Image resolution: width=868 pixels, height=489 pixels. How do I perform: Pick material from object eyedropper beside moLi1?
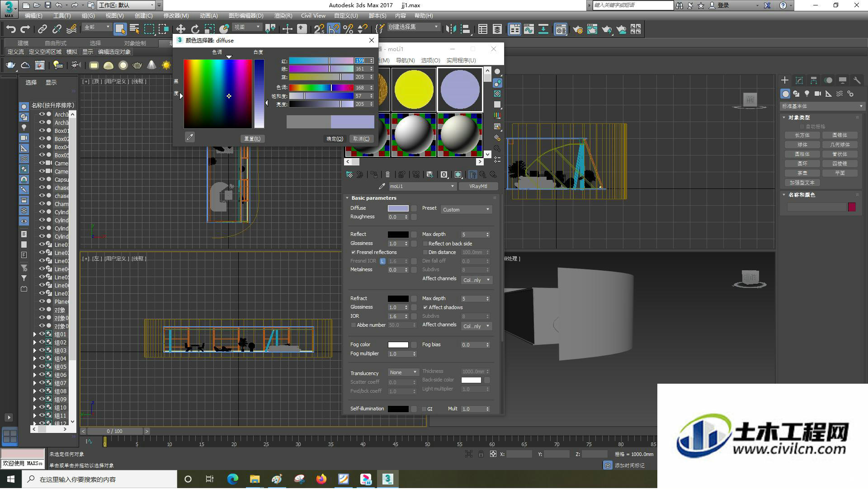382,186
